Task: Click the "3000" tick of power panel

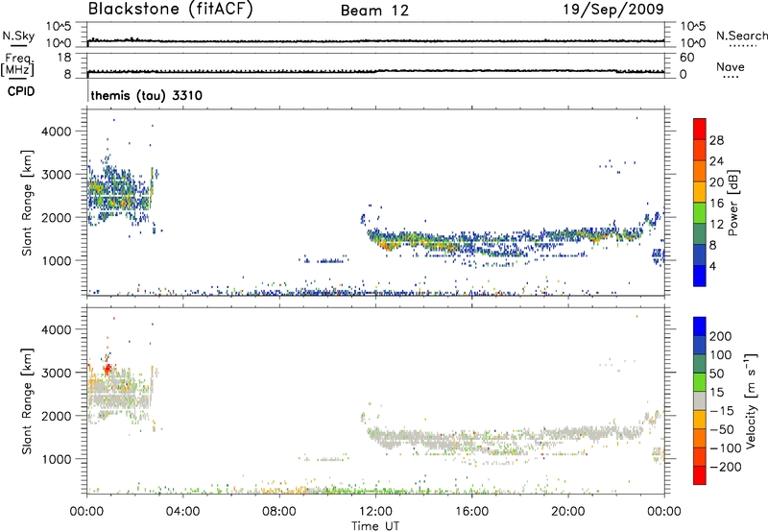Action: click(x=57, y=175)
